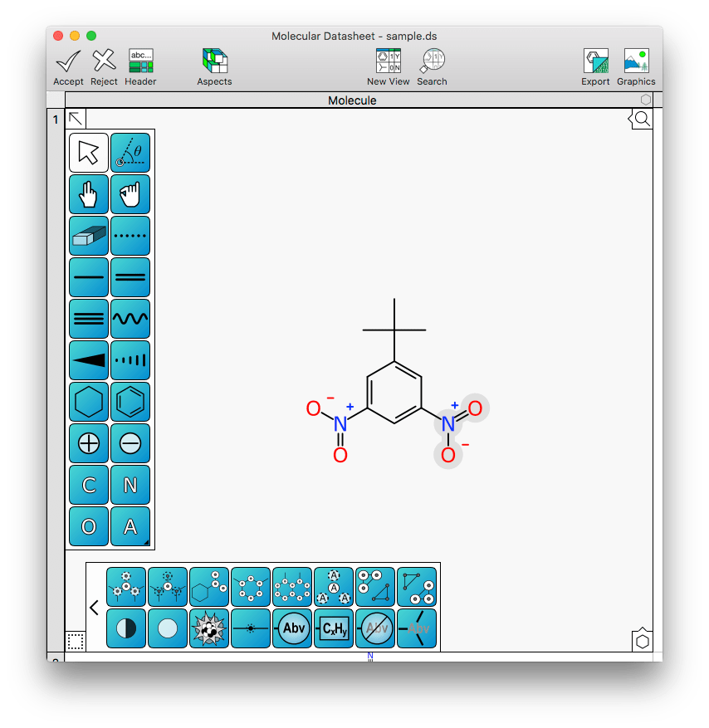The height and width of the screenshot is (728, 709).
Task: Activate the arrow cursor selection tool
Action: point(89,153)
